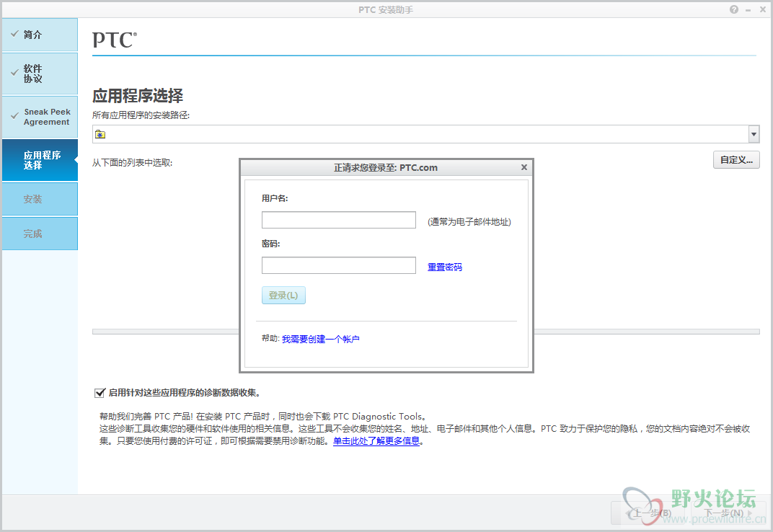Select the 完成 step
The height and width of the screenshot is (532, 773).
[40, 234]
